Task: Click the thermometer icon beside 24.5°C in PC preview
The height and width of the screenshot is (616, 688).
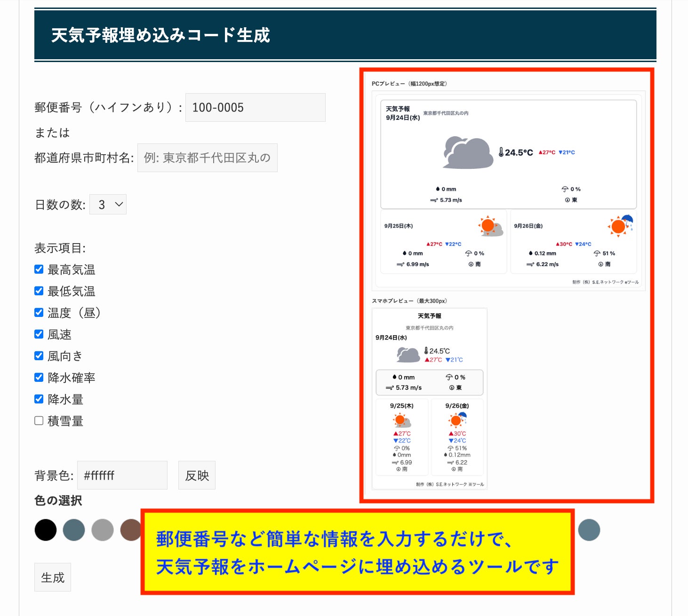Action: 501,152
